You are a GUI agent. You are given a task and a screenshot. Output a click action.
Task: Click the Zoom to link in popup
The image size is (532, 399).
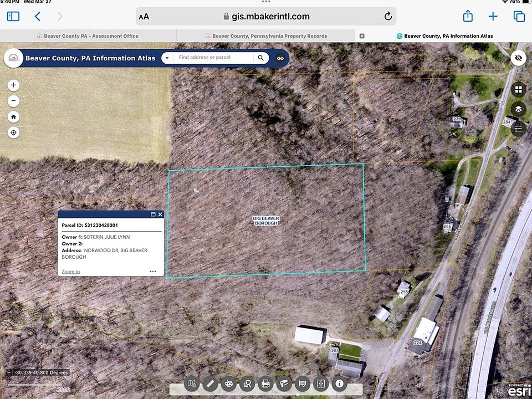(x=70, y=272)
